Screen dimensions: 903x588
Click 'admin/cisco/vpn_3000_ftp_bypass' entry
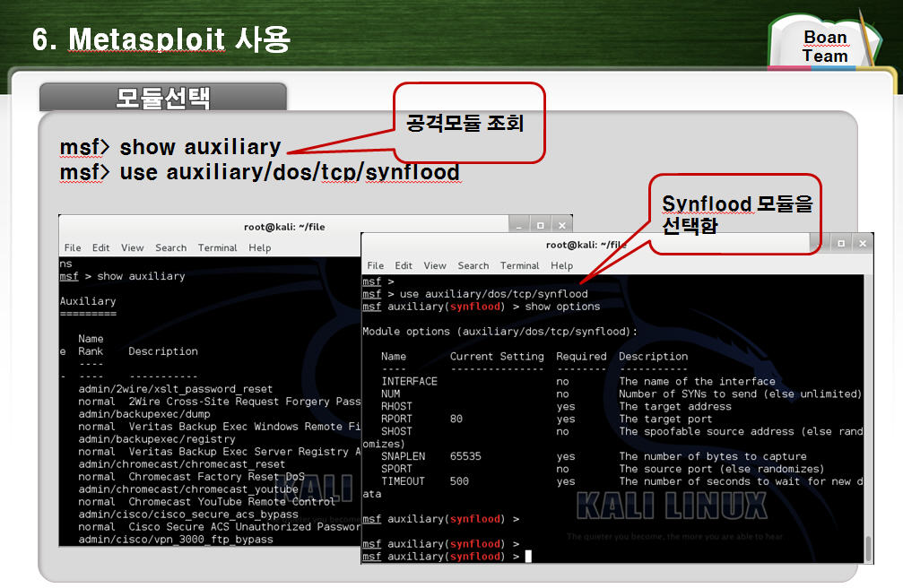176,540
